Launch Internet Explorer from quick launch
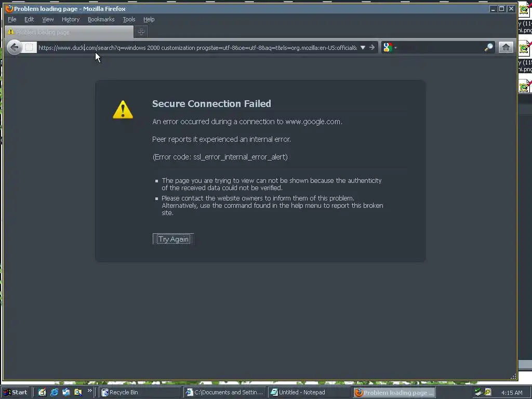Viewport: 532px width, 399px height. (x=54, y=392)
